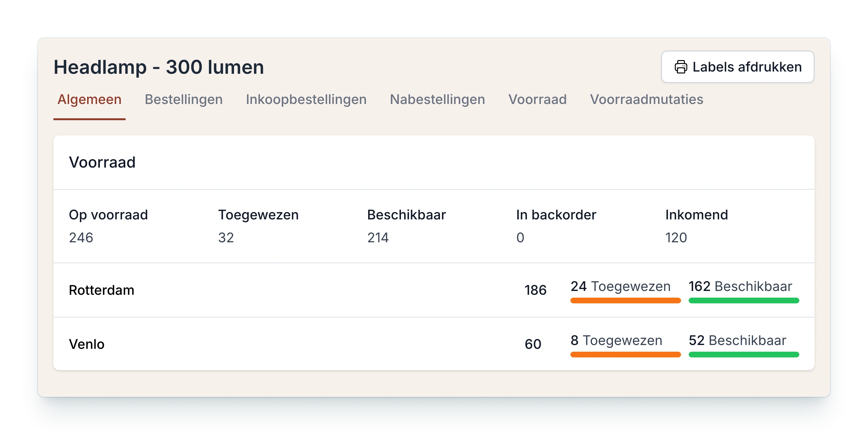The image size is (868, 435).
Task: Select the Voorraad tab
Action: pos(537,99)
